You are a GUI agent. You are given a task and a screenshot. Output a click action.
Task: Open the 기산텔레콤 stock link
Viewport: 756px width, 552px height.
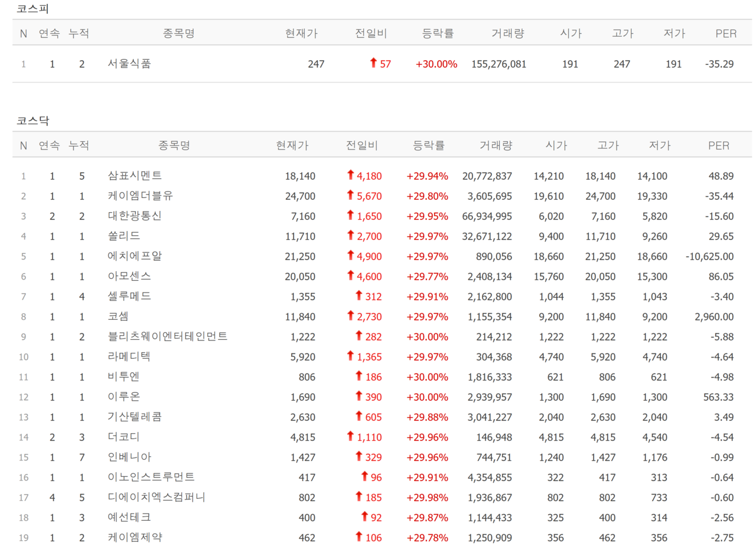click(x=135, y=417)
